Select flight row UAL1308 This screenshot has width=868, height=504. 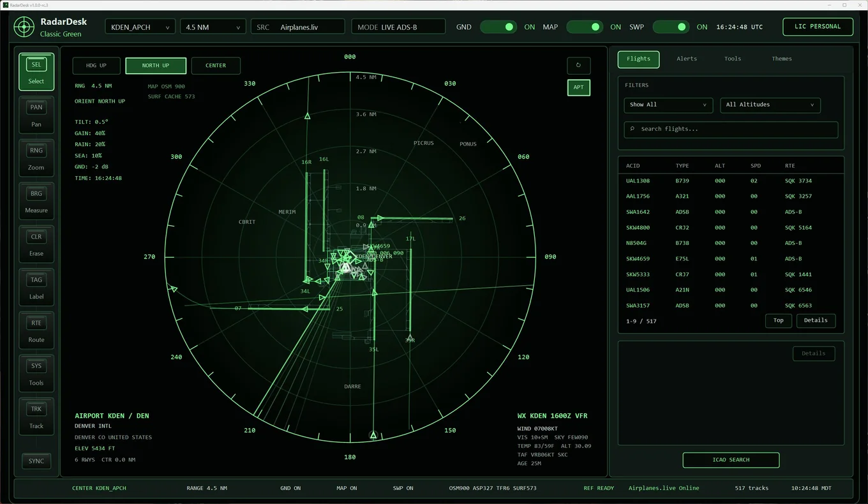(x=731, y=181)
